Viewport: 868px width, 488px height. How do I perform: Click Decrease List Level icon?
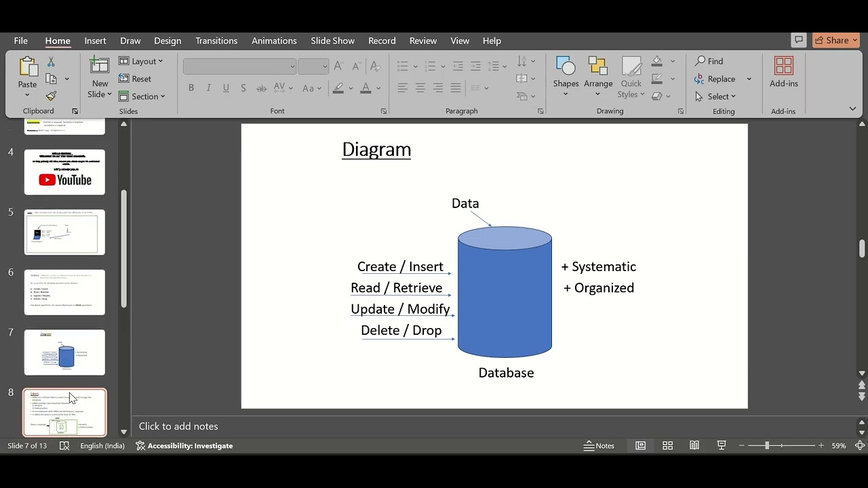click(458, 66)
